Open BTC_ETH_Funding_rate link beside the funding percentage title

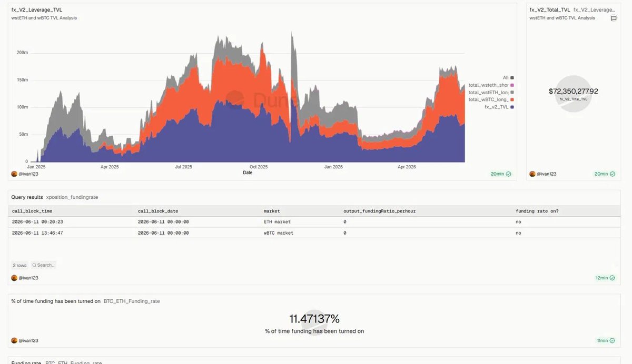(x=132, y=301)
